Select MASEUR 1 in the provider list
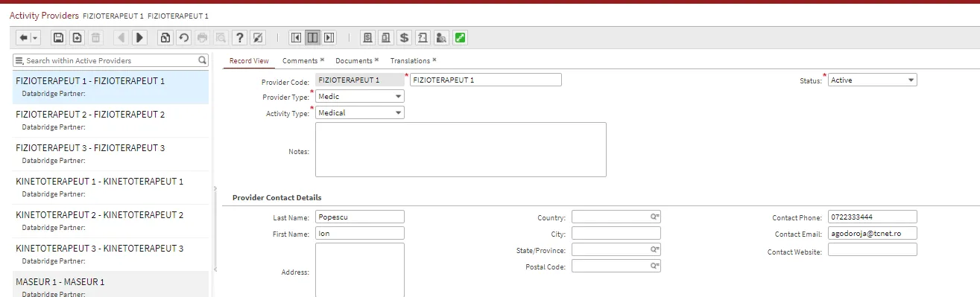The height and width of the screenshot is (297, 980). pos(111,284)
